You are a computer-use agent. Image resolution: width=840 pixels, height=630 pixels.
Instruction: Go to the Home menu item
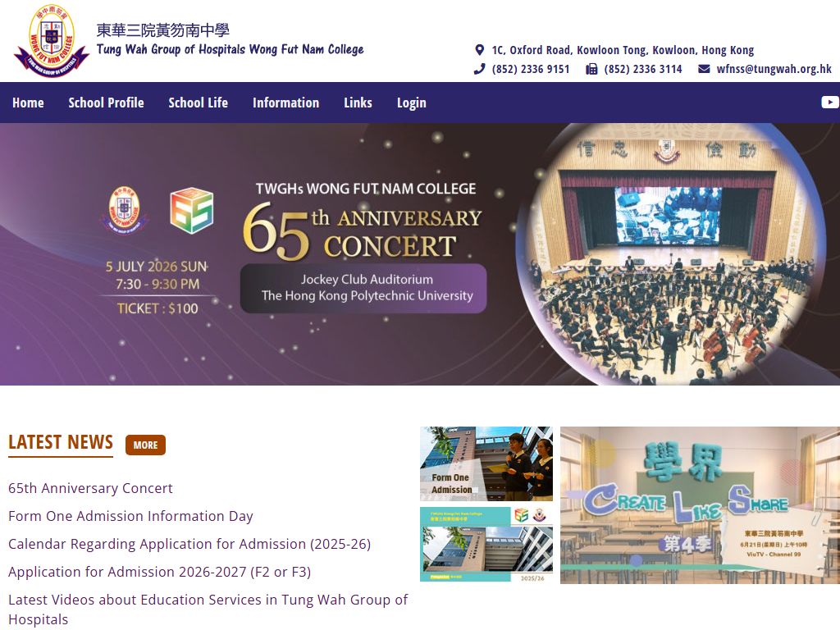[28, 103]
